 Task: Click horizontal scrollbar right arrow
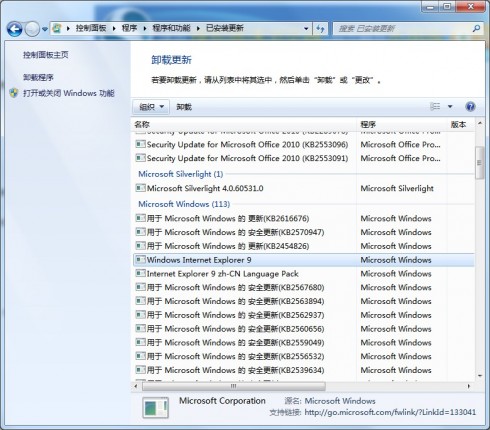(x=469, y=386)
